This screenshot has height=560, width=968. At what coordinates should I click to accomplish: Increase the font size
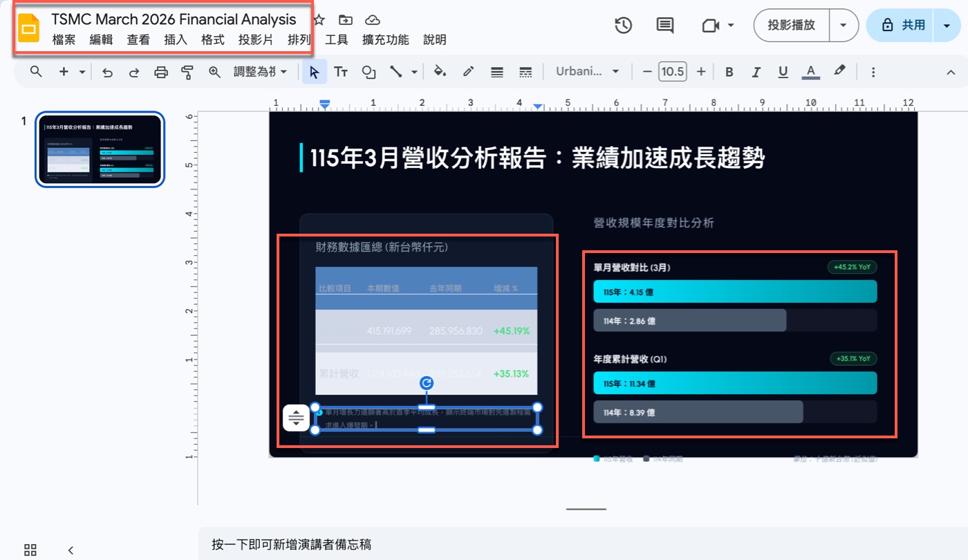click(701, 72)
